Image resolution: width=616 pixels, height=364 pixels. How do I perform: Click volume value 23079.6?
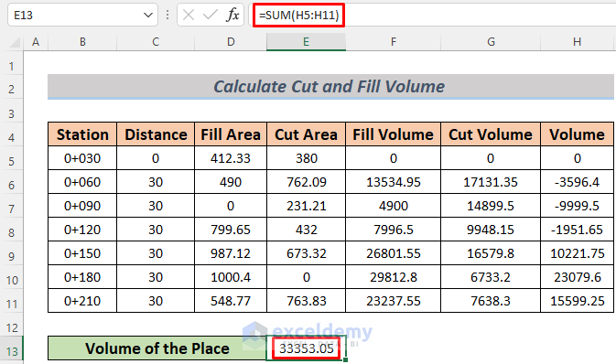(577, 277)
